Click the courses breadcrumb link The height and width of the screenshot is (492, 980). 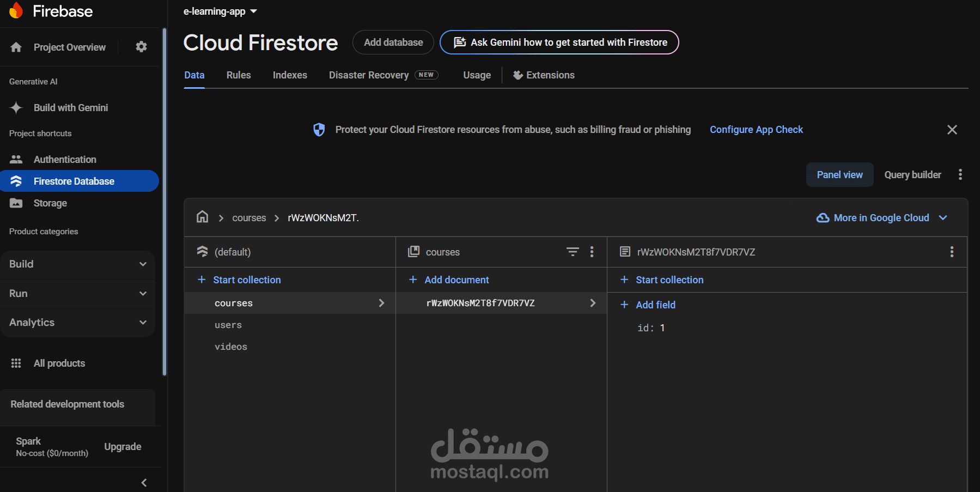[249, 218]
